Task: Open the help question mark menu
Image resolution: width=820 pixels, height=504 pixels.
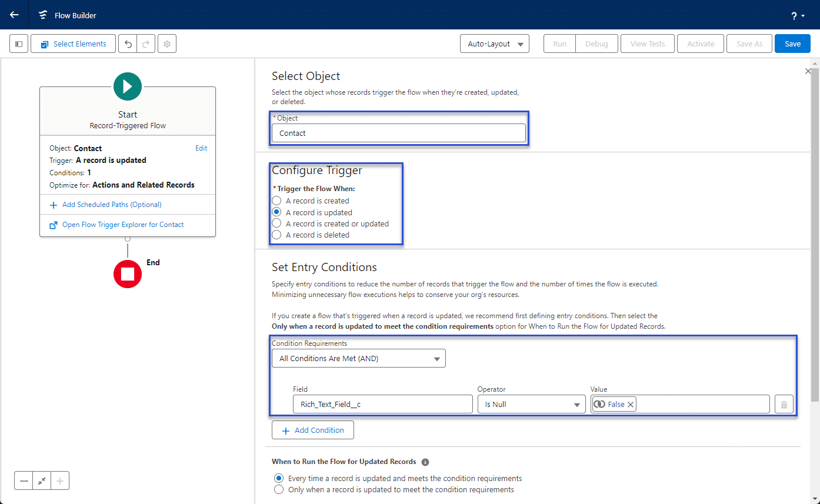Action: click(x=797, y=16)
